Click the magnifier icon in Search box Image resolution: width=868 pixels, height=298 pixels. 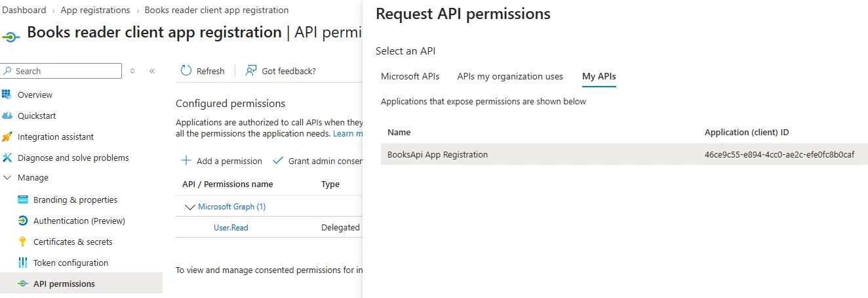[x=8, y=71]
